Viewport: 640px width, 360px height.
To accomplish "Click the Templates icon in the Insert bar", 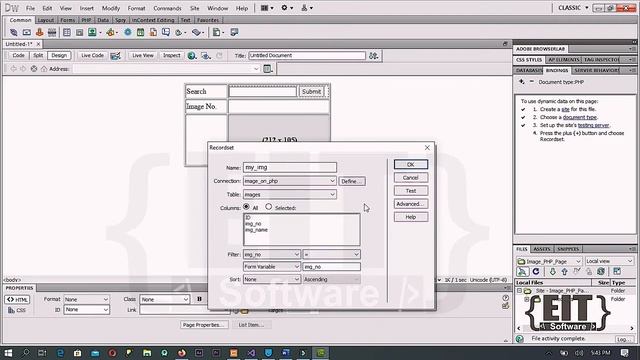I will click(216, 32).
